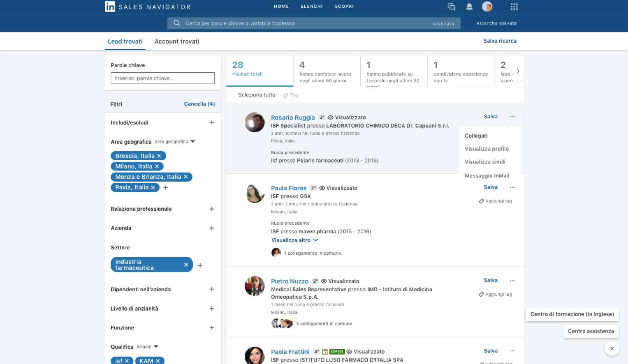Image resolution: width=628 pixels, height=364 pixels.
Task: Choose Messaggio InMail from context menu
Action: point(487,176)
